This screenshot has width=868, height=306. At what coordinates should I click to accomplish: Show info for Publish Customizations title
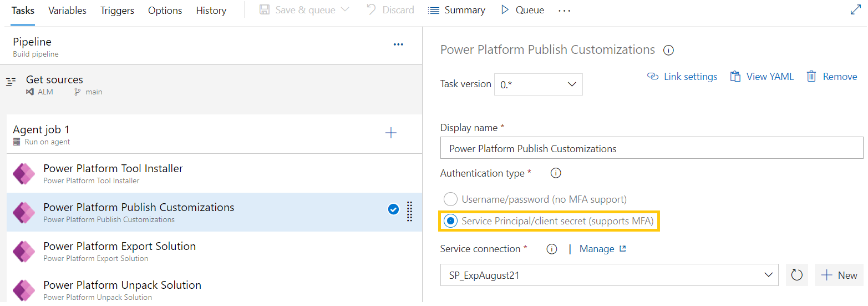point(668,51)
